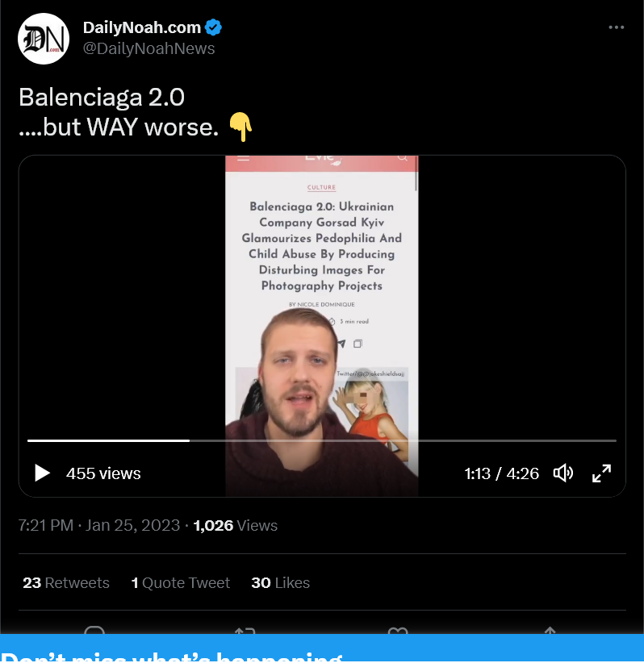Click the reply speech bubble icon
644x663 pixels.
pos(94,631)
